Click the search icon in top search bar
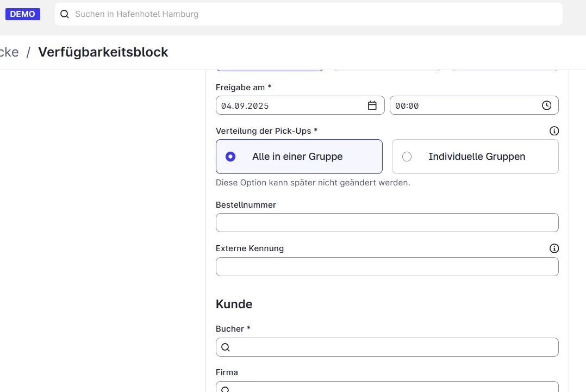 [65, 14]
